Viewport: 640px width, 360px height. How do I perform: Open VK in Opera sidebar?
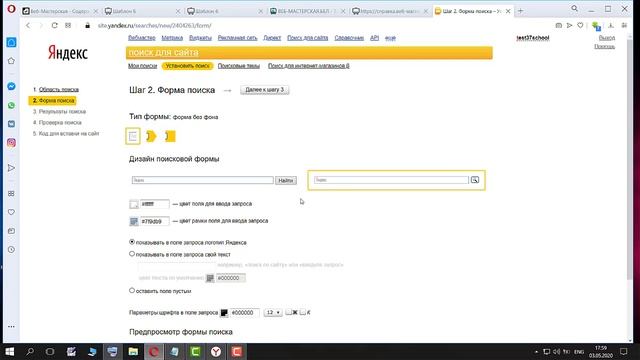[x=11, y=124]
